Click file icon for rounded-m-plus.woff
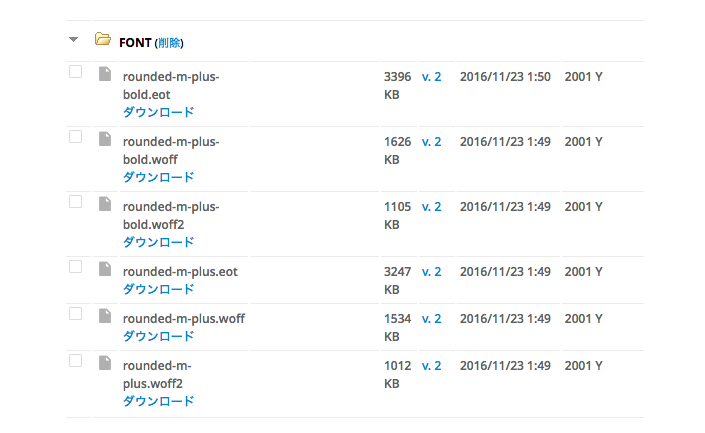Image resolution: width=705 pixels, height=433 pixels. pyautogui.click(x=104, y=315)
